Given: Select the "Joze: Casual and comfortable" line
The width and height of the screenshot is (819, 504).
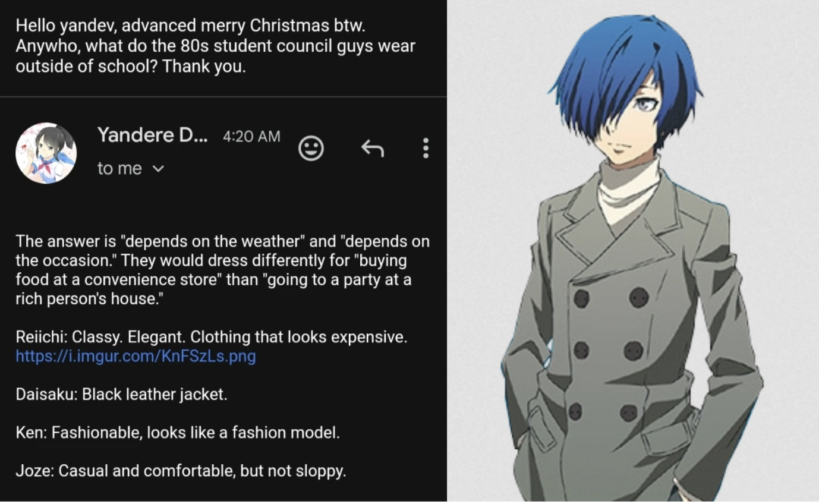Looking at the screenshot, I should [181, 471].
